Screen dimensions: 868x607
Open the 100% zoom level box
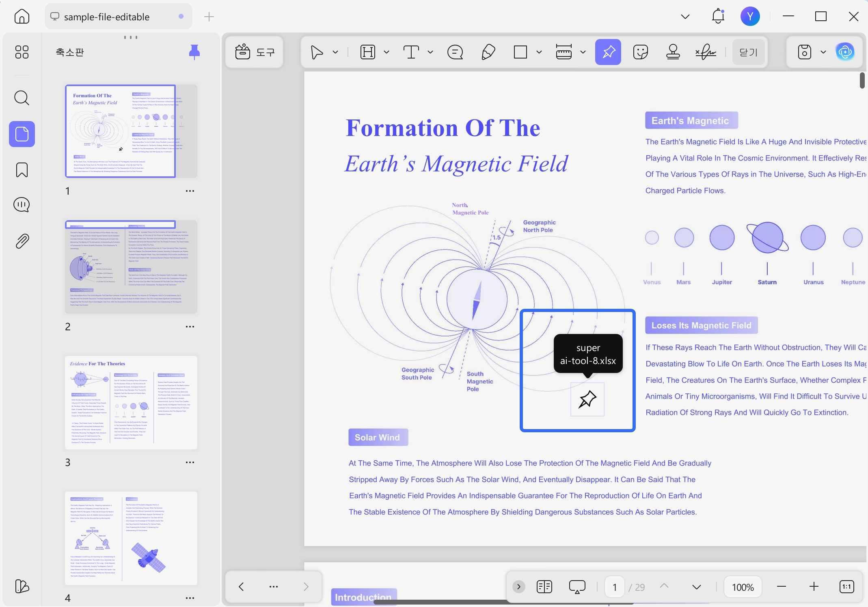[743, 587]
